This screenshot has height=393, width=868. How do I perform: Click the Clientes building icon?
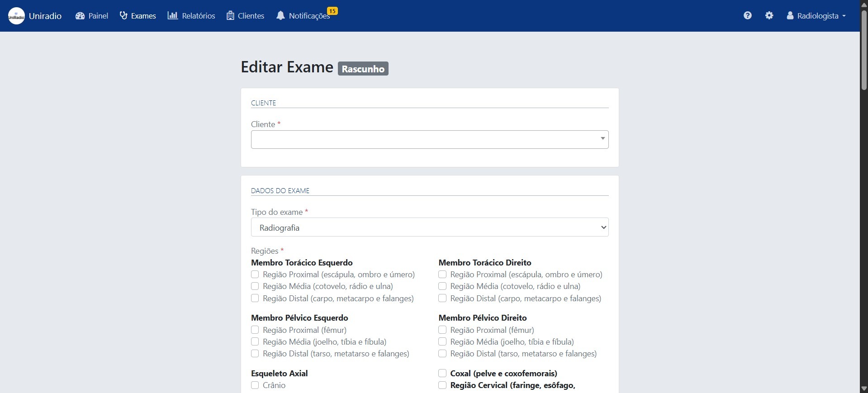point(230,16)
